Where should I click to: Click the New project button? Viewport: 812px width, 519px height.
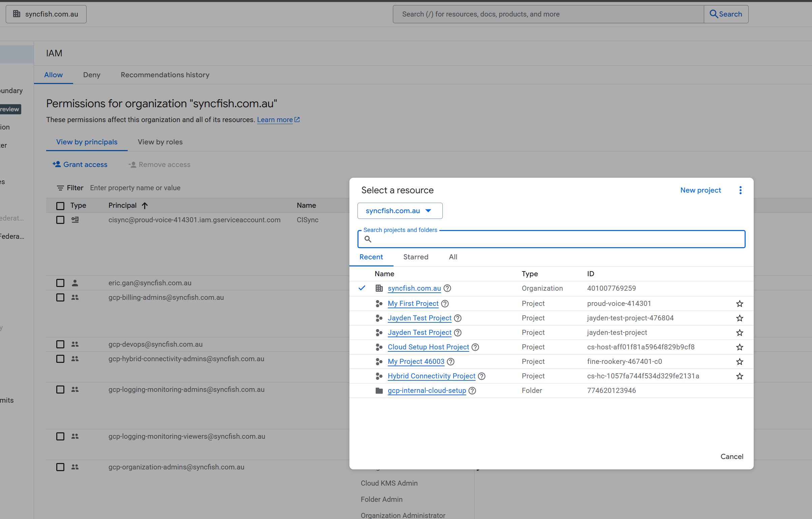(700, 190)
